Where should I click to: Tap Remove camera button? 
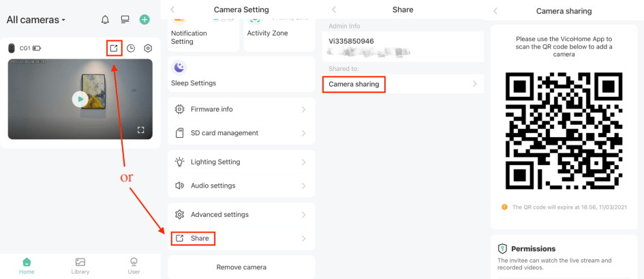coord(241,267)
